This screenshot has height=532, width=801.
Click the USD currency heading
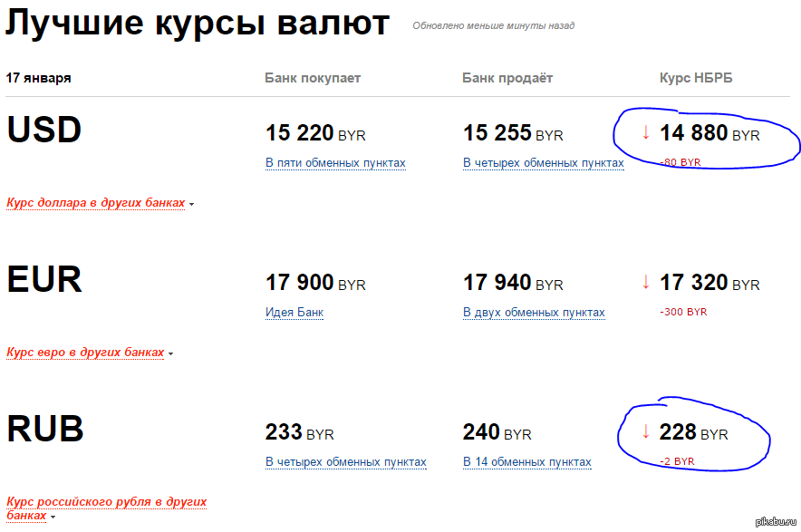click(43, 131)
